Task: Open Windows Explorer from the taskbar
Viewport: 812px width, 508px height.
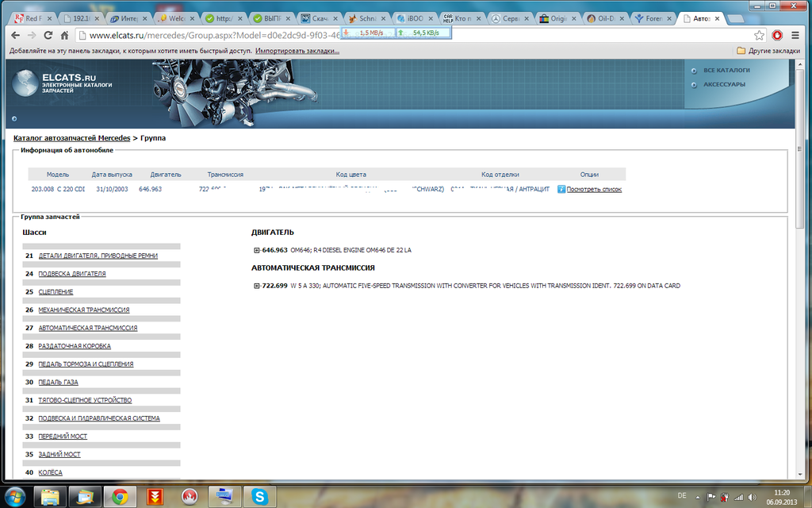Action: click(50, 496)
